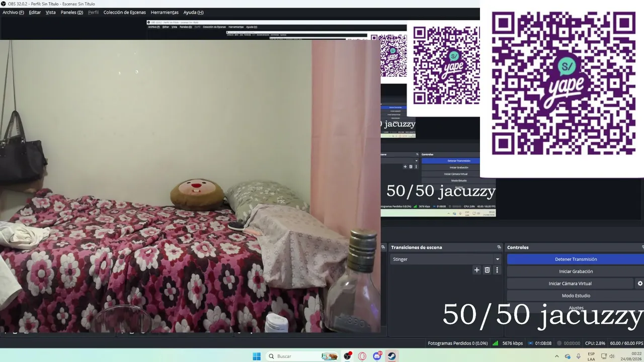Screen dimensions: 644x362
Task: Open OBS Studio from the taskbar
Action: click(347, 356)
